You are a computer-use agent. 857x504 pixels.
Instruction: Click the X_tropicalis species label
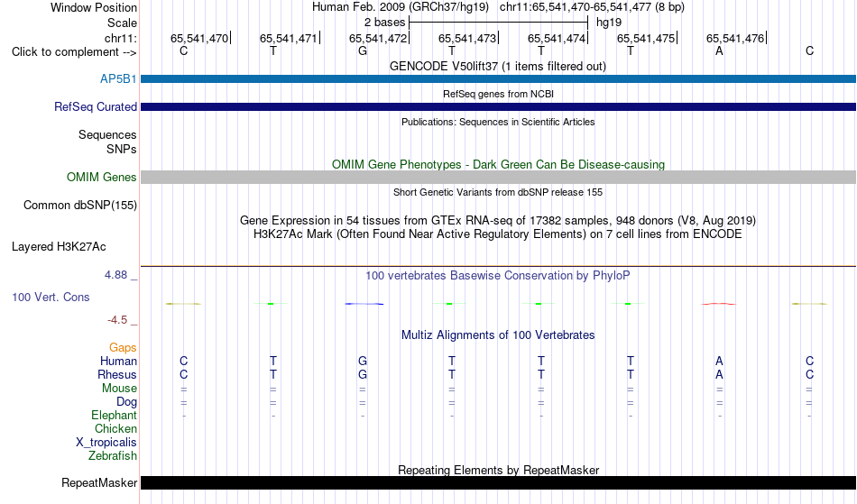[x=106, y=443]
